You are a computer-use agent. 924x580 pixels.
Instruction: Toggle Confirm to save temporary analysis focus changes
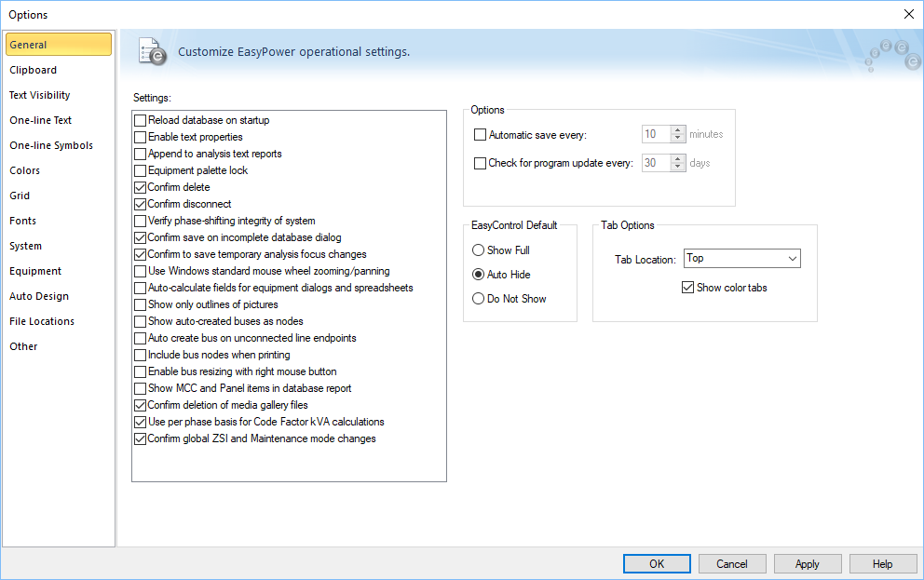[141, 255]
